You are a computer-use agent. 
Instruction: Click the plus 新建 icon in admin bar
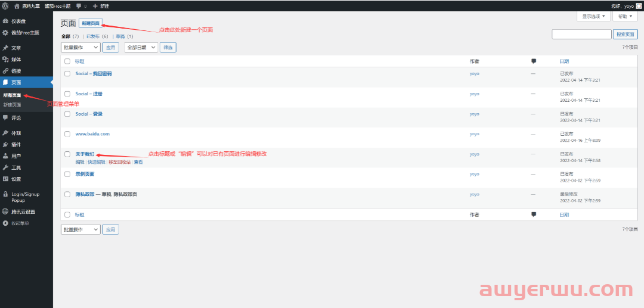[x=95, y=6]
